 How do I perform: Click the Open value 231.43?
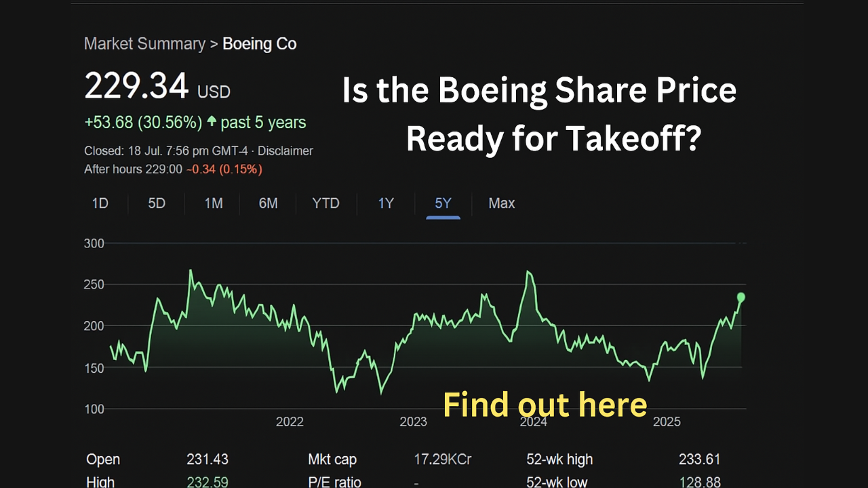208,460
